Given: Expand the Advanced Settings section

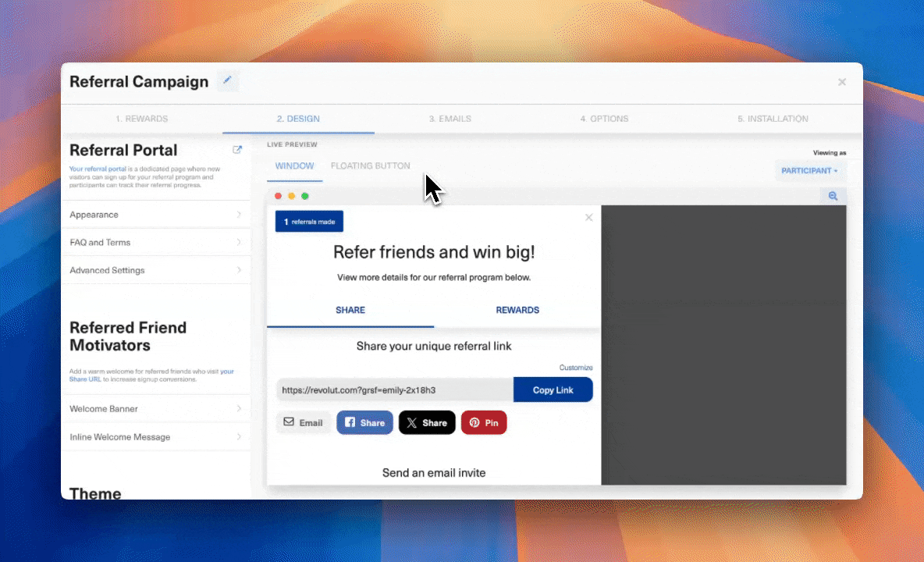Looking at the screenshot, I should tap(156, 270).
